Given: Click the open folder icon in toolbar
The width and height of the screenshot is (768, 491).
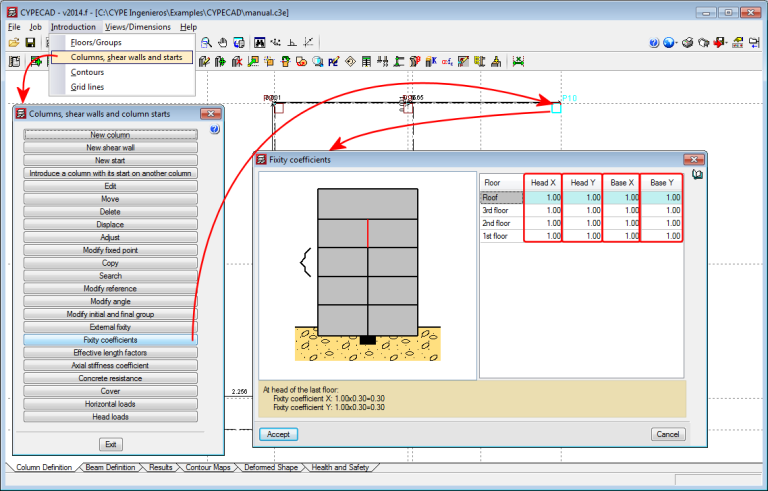Looking at the screenshot, I should click(x=14, y=43).
